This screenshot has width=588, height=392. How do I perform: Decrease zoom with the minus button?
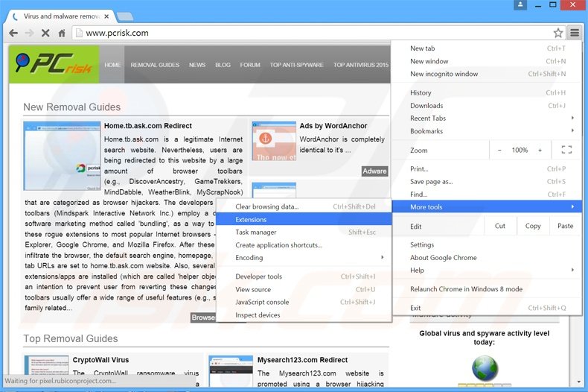[x=499, y=151]
